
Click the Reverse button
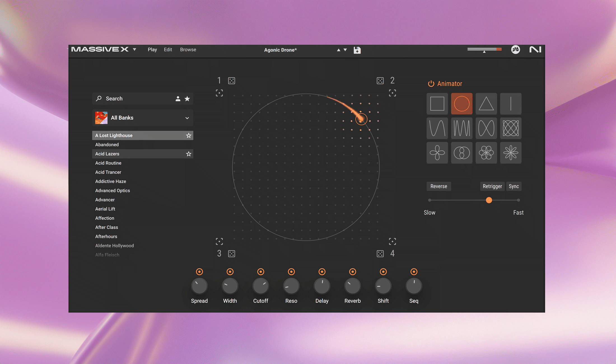[x=438, y=186]
